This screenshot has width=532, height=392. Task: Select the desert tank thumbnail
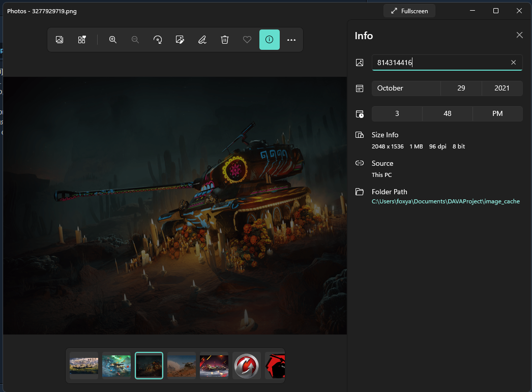(x=182, y=365)
